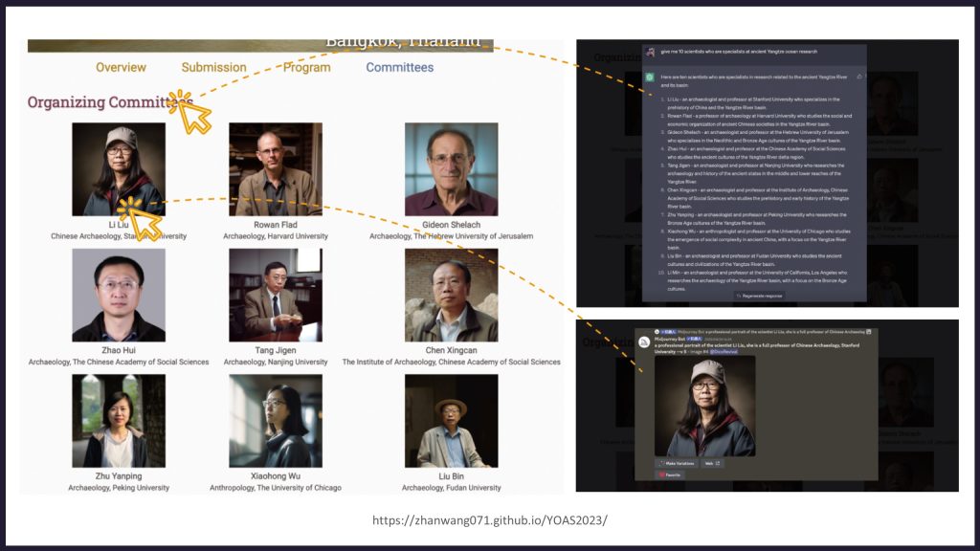Click the Web button under portrait
Screen dimensions: 980x551
coord(712,463)
